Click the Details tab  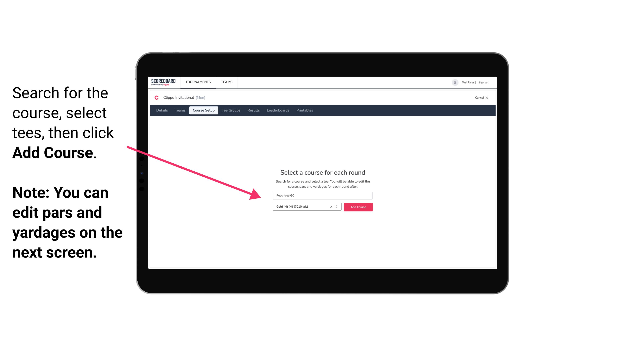[x=161, y=110]
